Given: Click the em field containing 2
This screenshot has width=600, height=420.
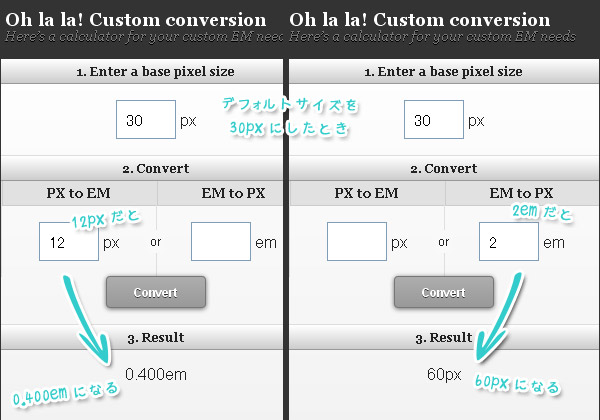Looking at the screenshot, I should point(509,241).
